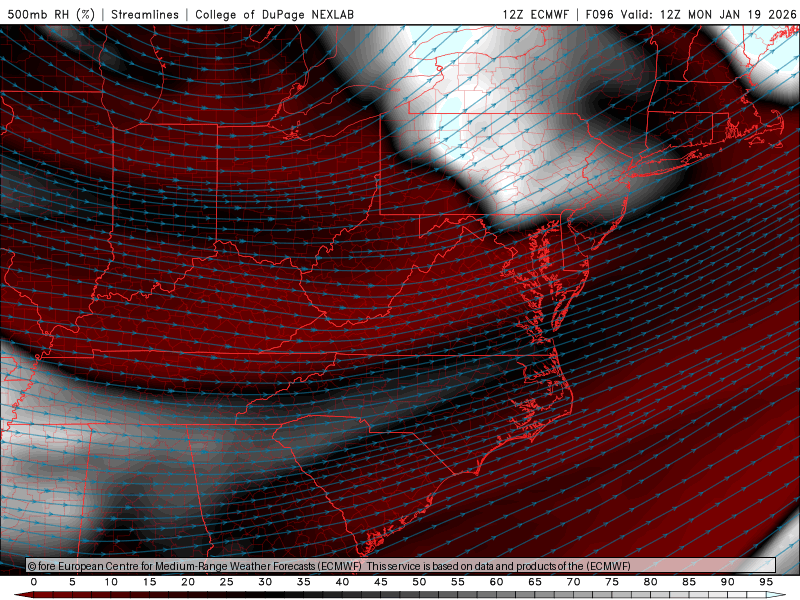Click the "F096" forecast hour label
This screenshot has height=600, width=800.
[599, 14]
